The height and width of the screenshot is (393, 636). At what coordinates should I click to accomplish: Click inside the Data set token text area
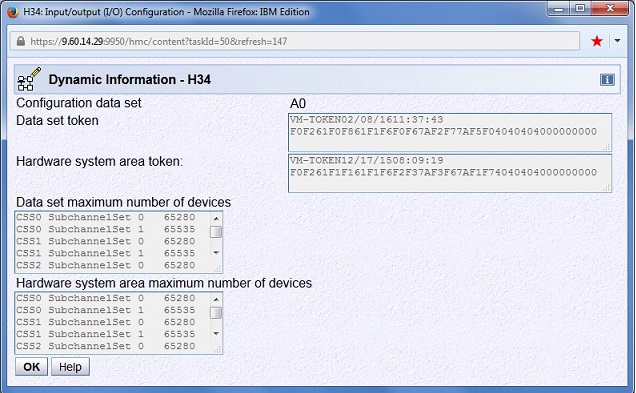pyautogui.click(x=450, y=133)
